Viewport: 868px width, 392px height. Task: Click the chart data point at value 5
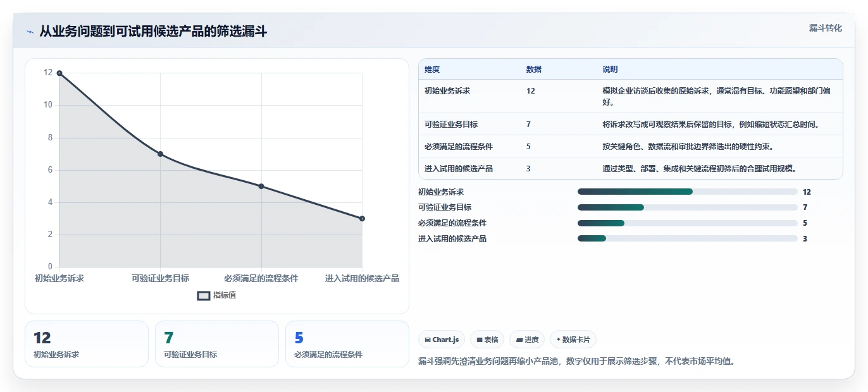261,187
